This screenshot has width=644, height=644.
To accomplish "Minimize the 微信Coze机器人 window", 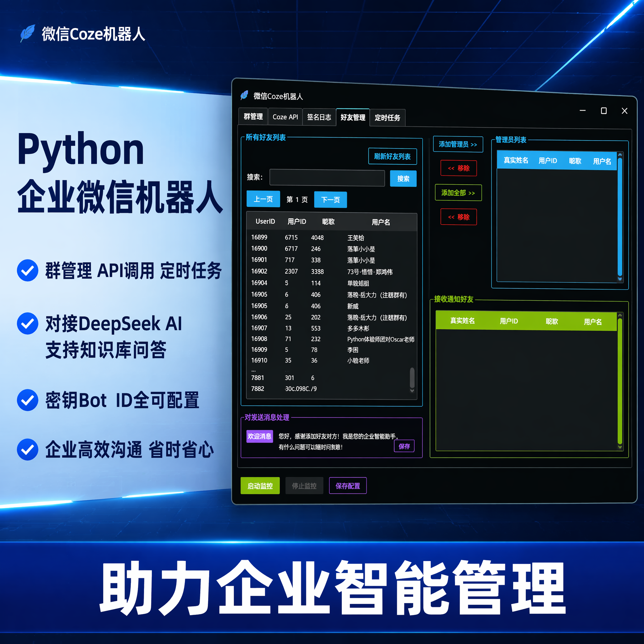I will pos(582,110).
